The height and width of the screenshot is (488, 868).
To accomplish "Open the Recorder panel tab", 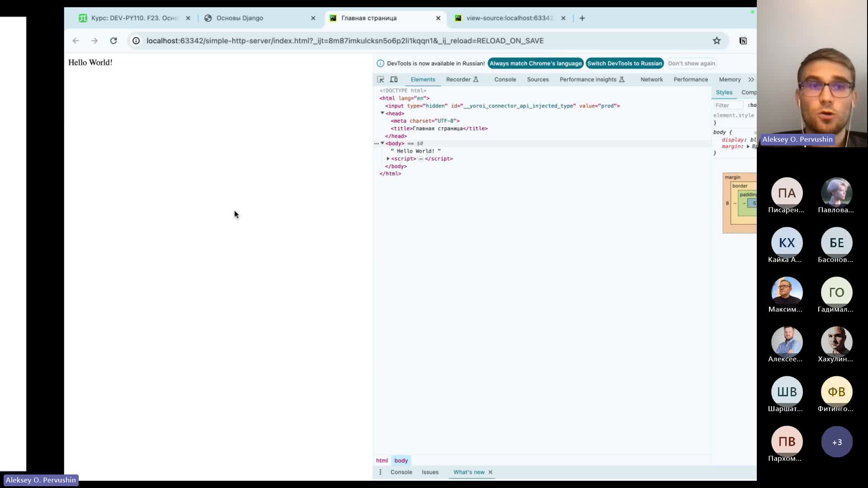I will click(462, 80).
